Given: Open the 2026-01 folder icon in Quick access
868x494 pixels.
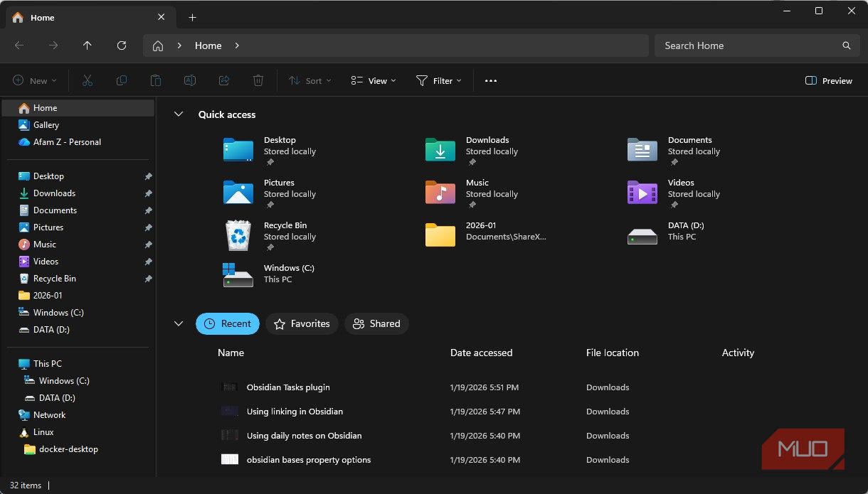Looking at the screenshot, I should (x=440, y=235).
